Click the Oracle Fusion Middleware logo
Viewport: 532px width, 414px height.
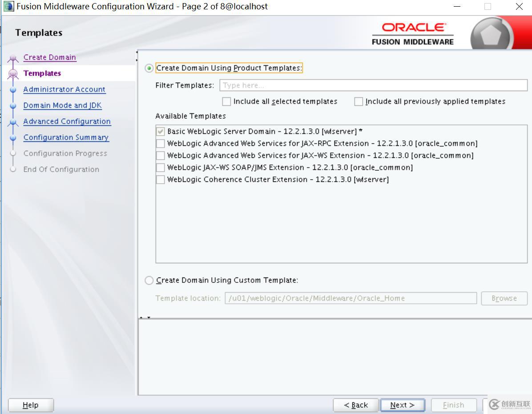click(413, 34)
